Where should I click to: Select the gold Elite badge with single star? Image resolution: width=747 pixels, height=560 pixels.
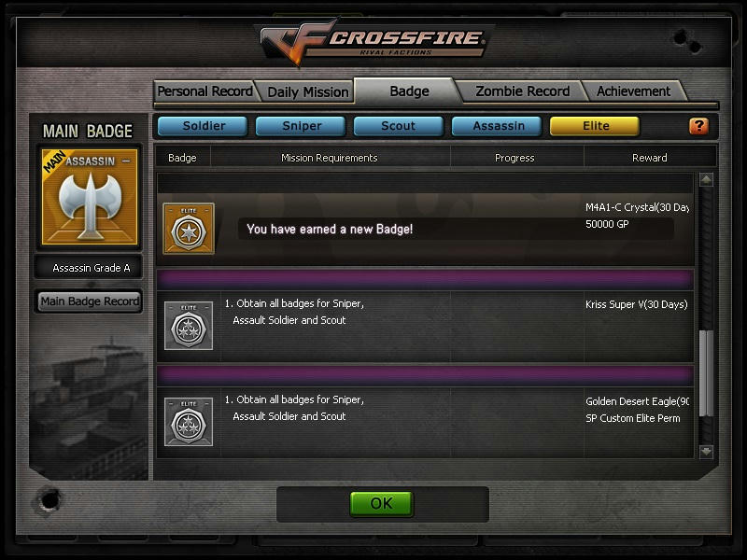point(189,228)
